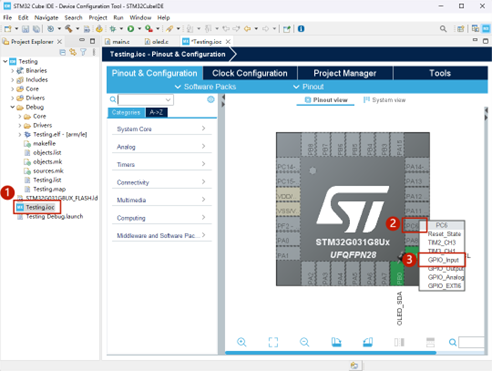This screenshot has height=371, width=492.
Task: Click the New file toolbar icon
Action: coord(8,29)
